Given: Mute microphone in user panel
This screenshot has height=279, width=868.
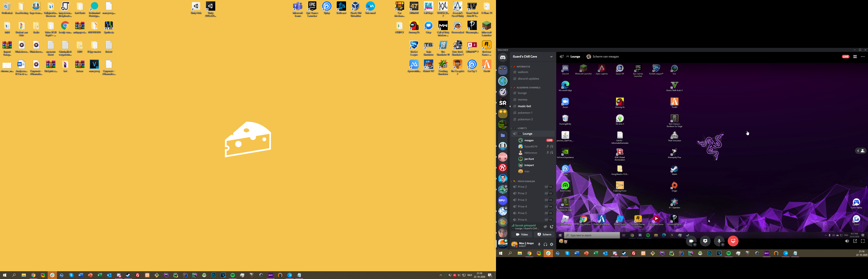Looking at the screenshot, I should 539,244.
